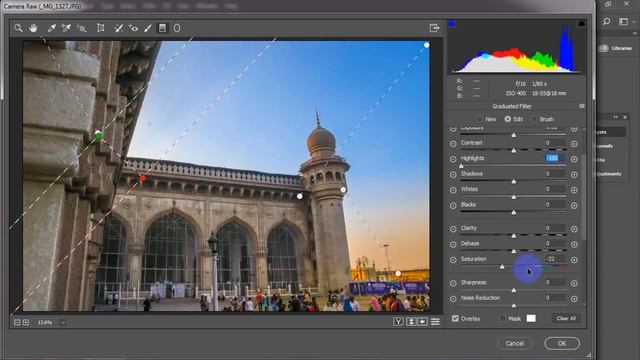Click the Contrast slider handle
This screenshot has height=360, width=640.
pos(514,151)
